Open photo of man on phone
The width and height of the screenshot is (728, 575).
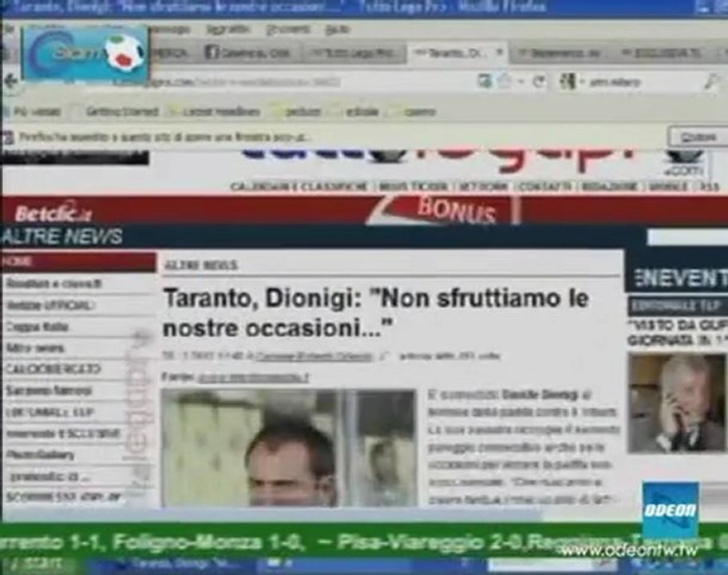[x=677, y=402]
